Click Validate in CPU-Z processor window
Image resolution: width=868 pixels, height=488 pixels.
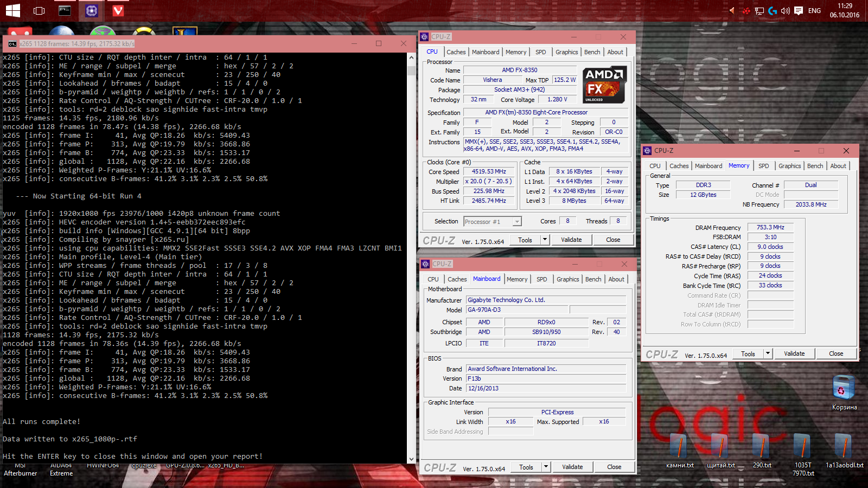tap(571, 240)
